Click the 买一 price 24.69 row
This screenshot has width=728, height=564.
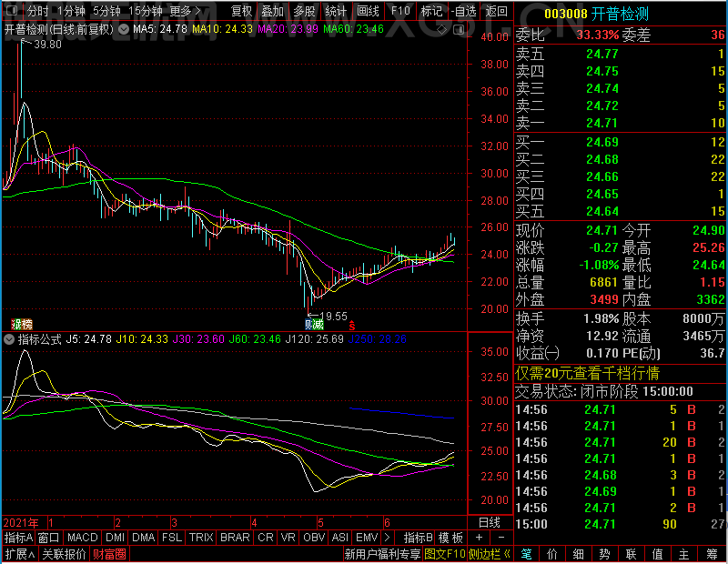[x=620, y=142]
